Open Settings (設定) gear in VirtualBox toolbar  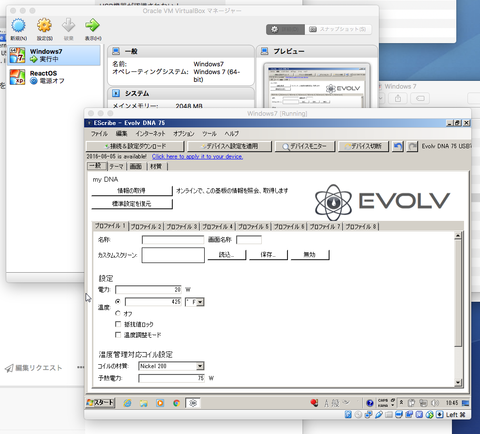[44, 26]
